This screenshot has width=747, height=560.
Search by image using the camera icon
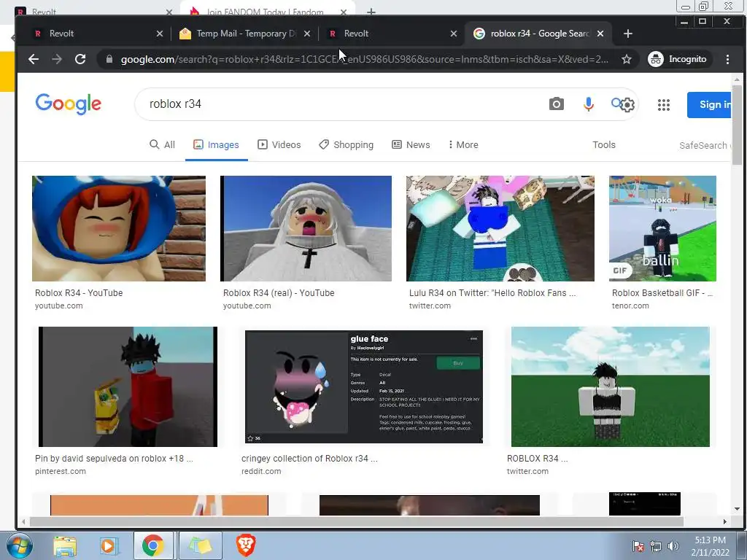coord(556,104)
